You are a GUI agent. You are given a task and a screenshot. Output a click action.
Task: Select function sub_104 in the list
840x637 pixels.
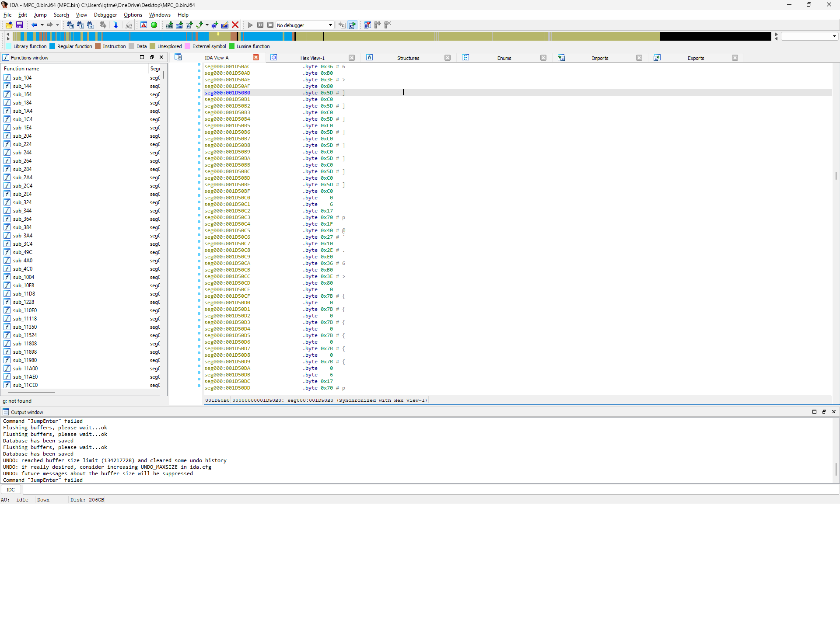click(x=81, y=78)
